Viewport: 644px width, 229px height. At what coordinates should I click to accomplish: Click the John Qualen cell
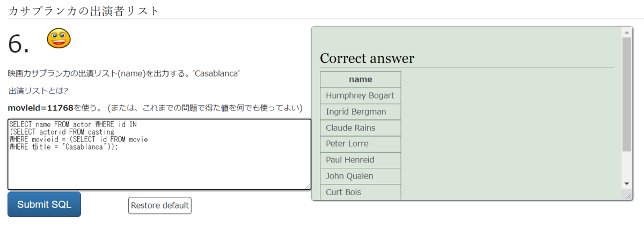pyautogui.click(x=360, y=176)
